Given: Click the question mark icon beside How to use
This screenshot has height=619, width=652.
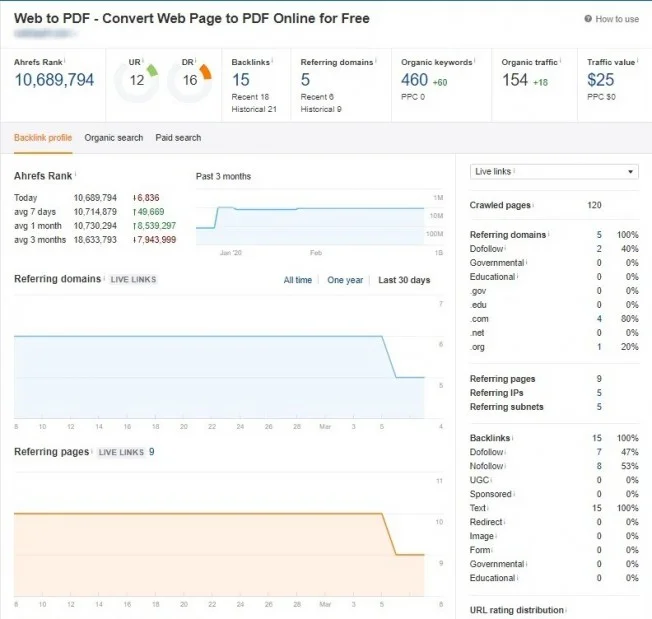Looking at the screenshot, I should (x=588, y=19).
